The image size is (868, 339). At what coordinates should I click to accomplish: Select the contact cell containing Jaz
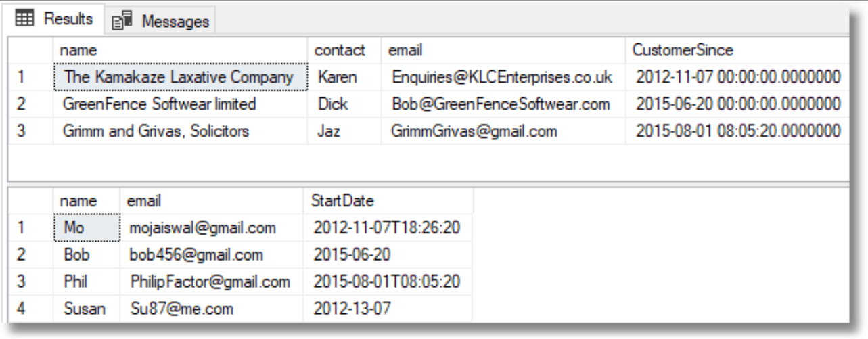tap(344, 132)
